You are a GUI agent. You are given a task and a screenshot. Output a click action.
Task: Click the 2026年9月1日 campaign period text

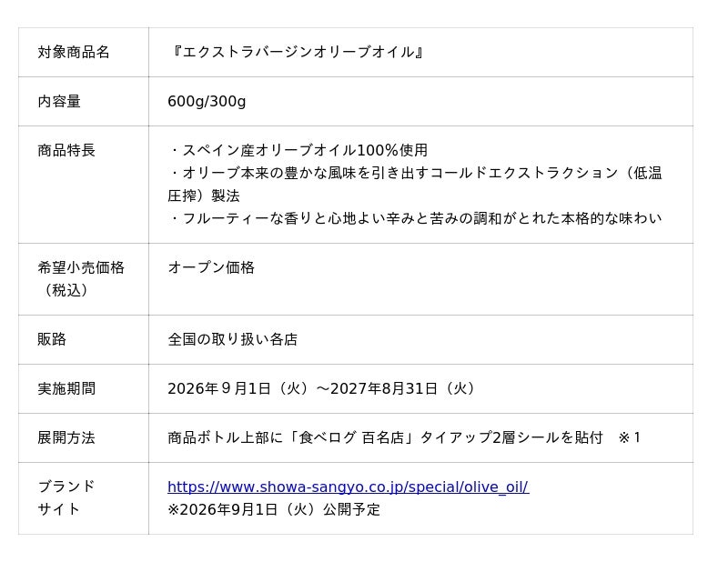pyautogui.click(x=323, y=388)
